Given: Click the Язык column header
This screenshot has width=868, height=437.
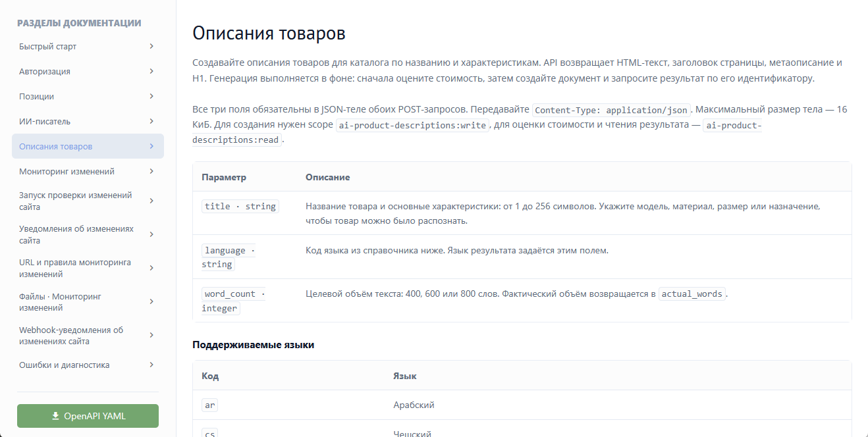Looking at the screenshot, I should 404,376.
